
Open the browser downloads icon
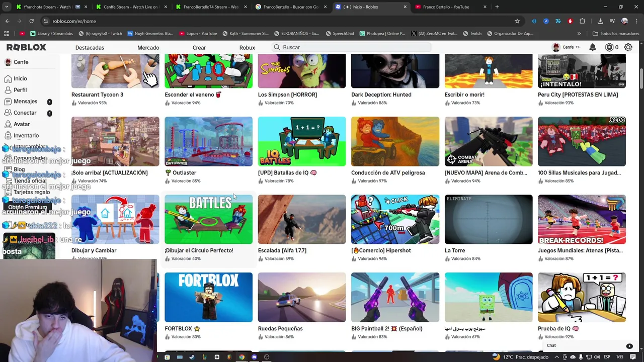tap(600, 21)
